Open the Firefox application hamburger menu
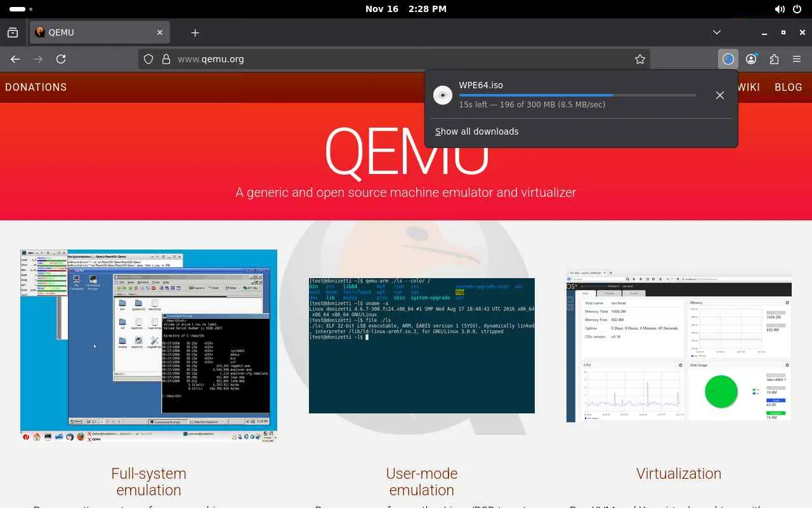Viewport: 812px width, 508px height. tap(797, 59)
